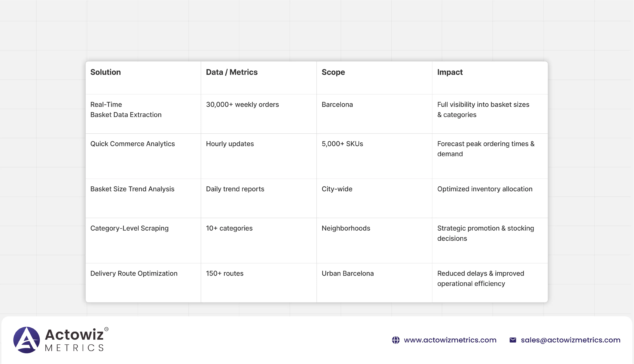Select the Quick Commerce Analytics cell
This screenshot has height=364, width=634.
click(132, 144)
